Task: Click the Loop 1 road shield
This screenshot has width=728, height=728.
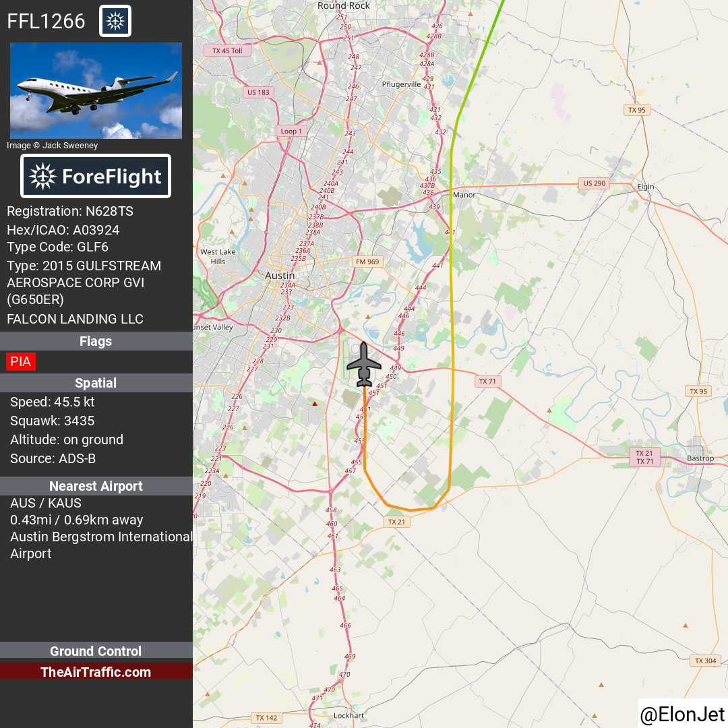Action: (x=291, y=131)
